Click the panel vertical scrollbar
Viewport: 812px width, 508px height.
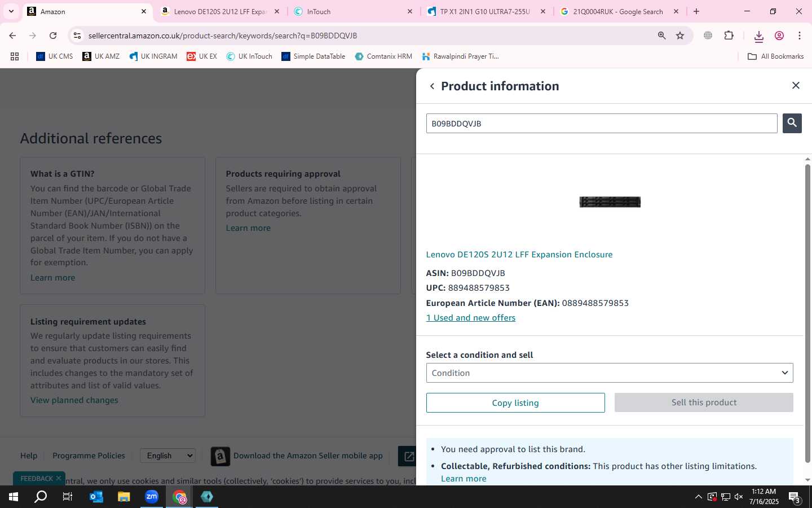(x=807, y=313)
